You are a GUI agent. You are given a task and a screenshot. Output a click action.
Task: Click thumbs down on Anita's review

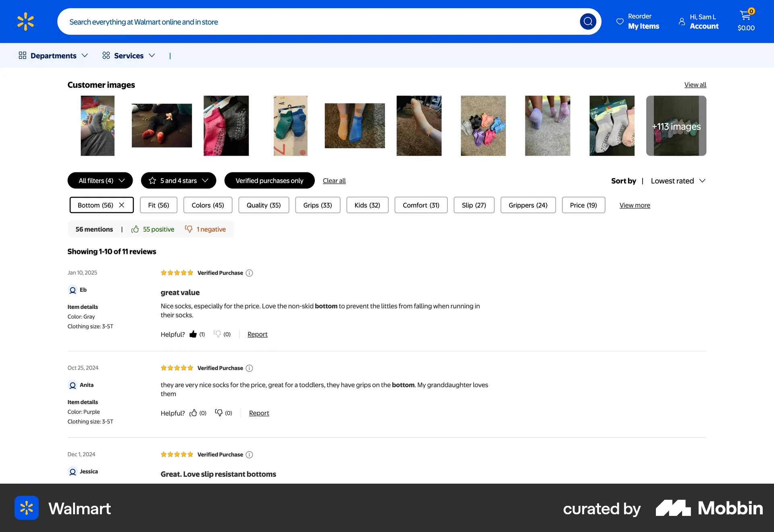click(x=220, y=413)
